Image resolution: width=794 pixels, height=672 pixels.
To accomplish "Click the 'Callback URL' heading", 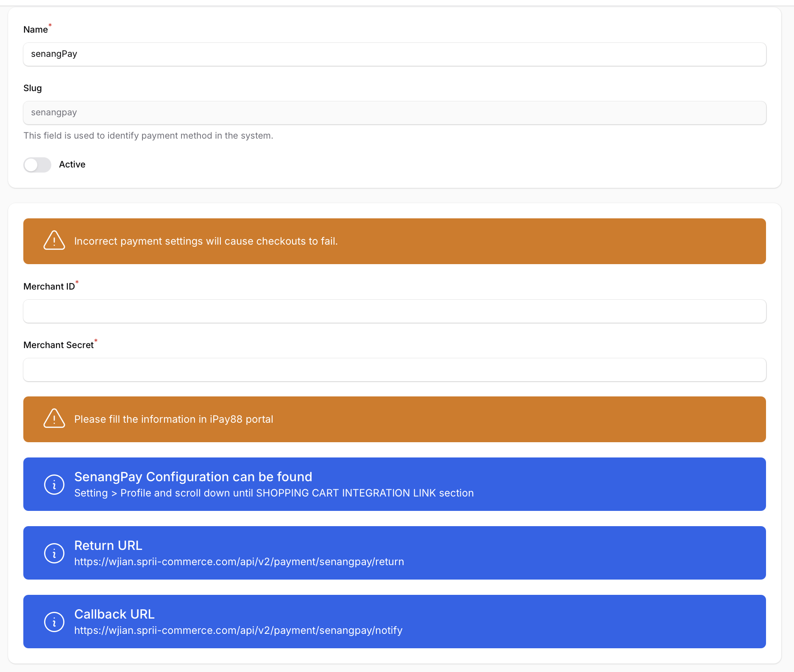I will (114, 614).
